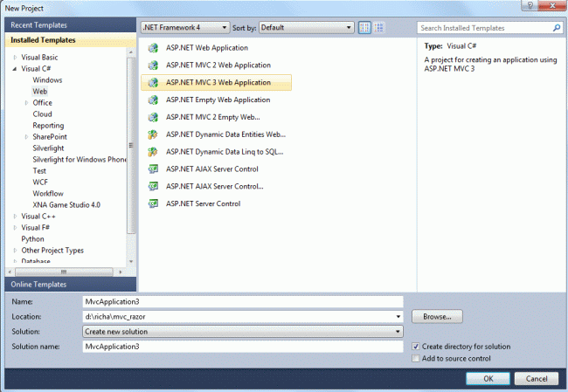Click the Solution name input field

(243, 347)
